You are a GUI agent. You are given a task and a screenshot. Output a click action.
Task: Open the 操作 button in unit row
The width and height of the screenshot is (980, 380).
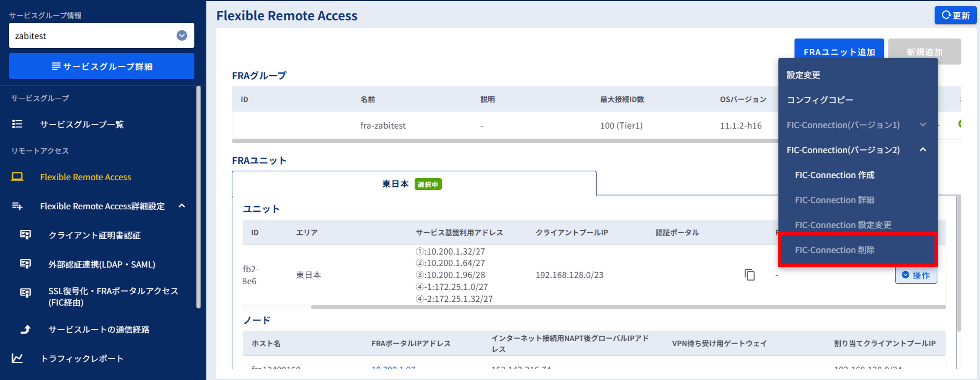pyautogui.click(x=916, y=275)
